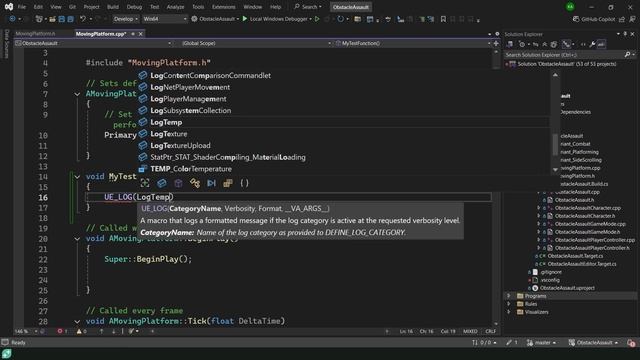Viewport: 640px width, 360px height.
Task: Click the split editor plus icon
Action: pyautogui.click(x=496, y=43)
